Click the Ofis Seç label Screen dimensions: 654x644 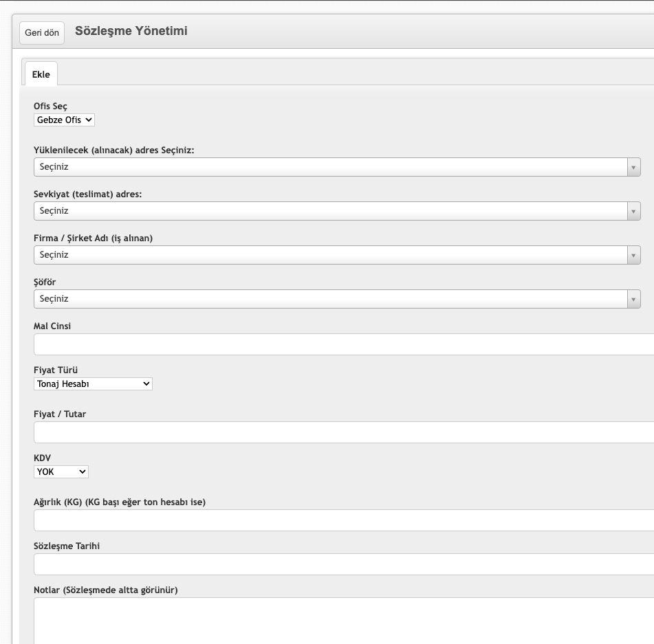[50, 107]
